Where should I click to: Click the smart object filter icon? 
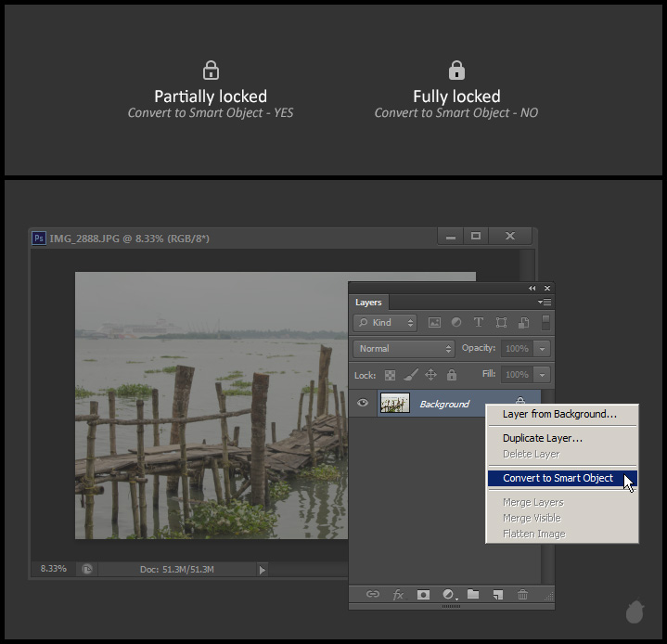coord(523,323)
